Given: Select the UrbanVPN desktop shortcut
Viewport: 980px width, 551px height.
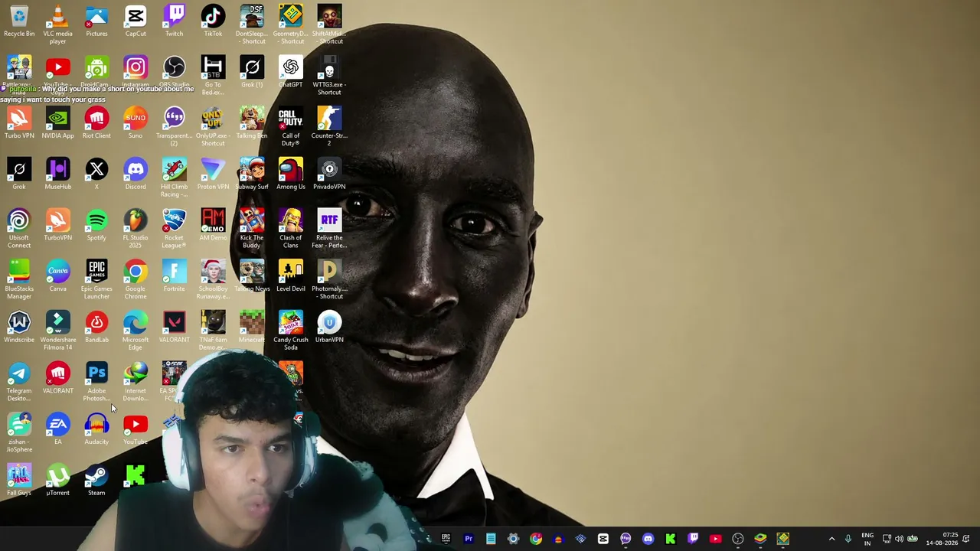Looking at the screenshot, I should coord(329,327).
